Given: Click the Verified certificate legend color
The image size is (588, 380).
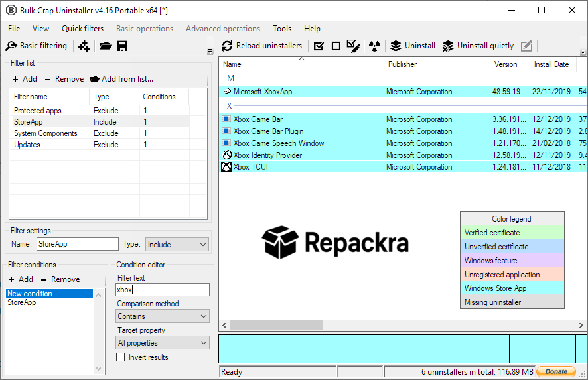Looking at the screenshot, I should pyautogui.click(x=512, y=232).
